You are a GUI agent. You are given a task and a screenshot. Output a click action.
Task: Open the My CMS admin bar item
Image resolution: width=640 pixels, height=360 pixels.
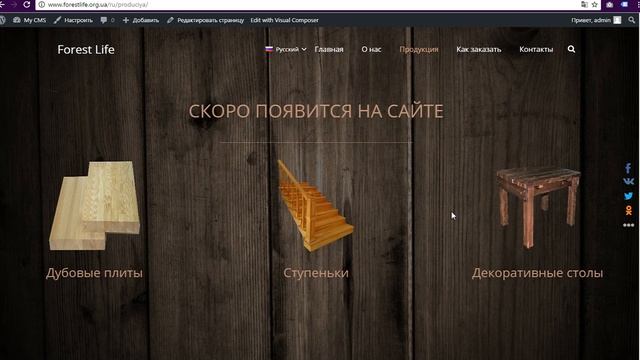click(29, 20)
